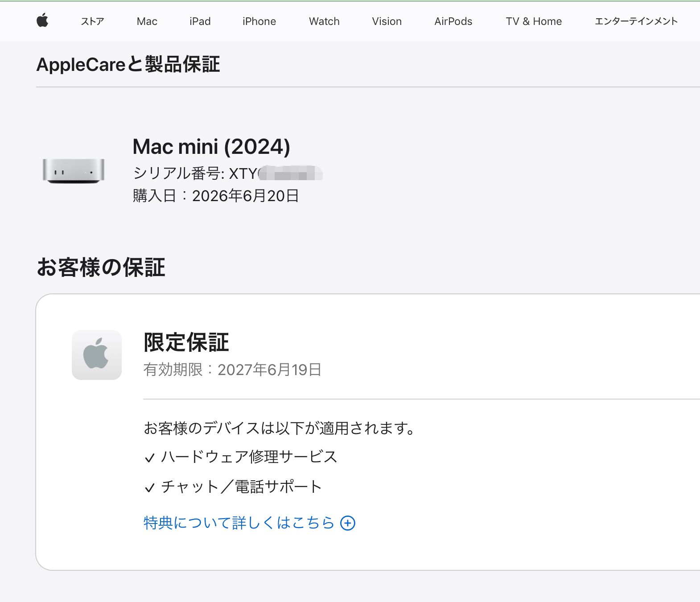Click the AppleCareと製品保証 heading
The image size is (700, 602).
[128, 65]
